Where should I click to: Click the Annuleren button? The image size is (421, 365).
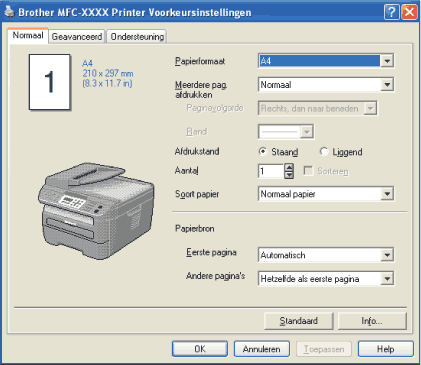point(262,349)
